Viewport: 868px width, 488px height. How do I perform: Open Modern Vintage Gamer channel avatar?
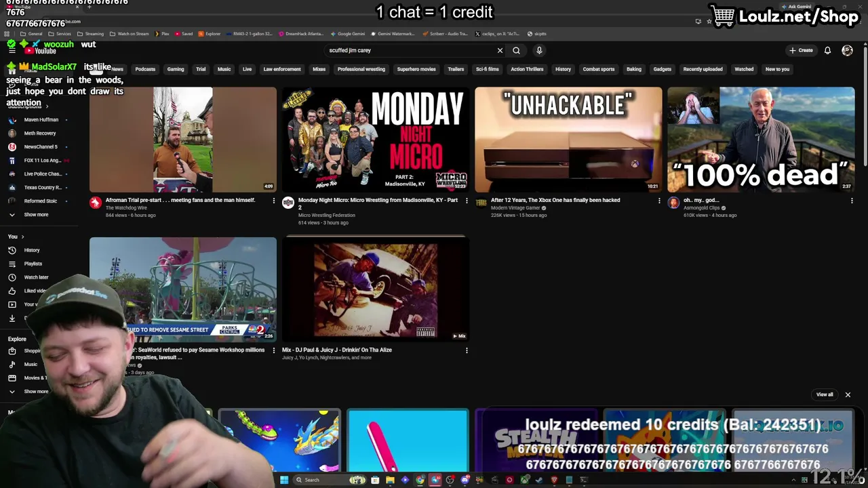tap(481, 203)
